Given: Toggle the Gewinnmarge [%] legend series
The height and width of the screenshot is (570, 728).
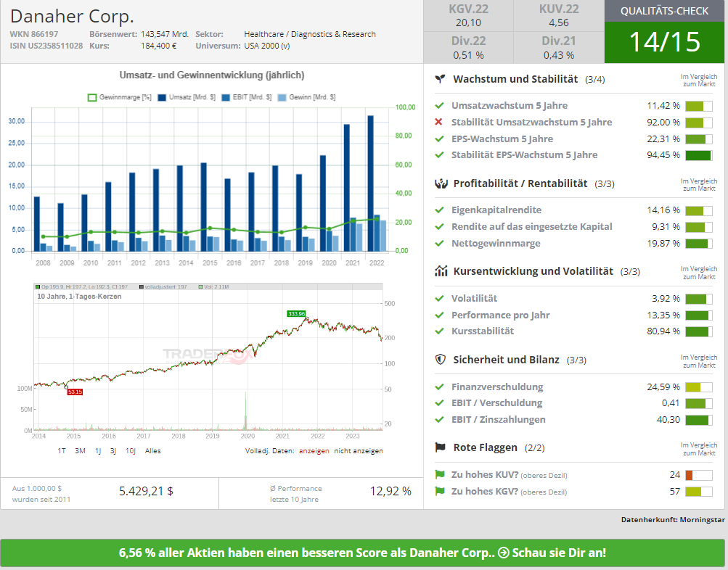Looking at the screenshot, I should (119, 97).
